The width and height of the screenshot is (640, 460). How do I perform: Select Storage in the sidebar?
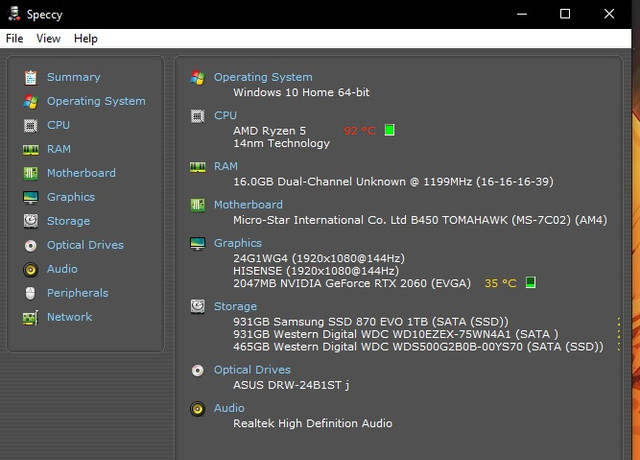(69, 221)
